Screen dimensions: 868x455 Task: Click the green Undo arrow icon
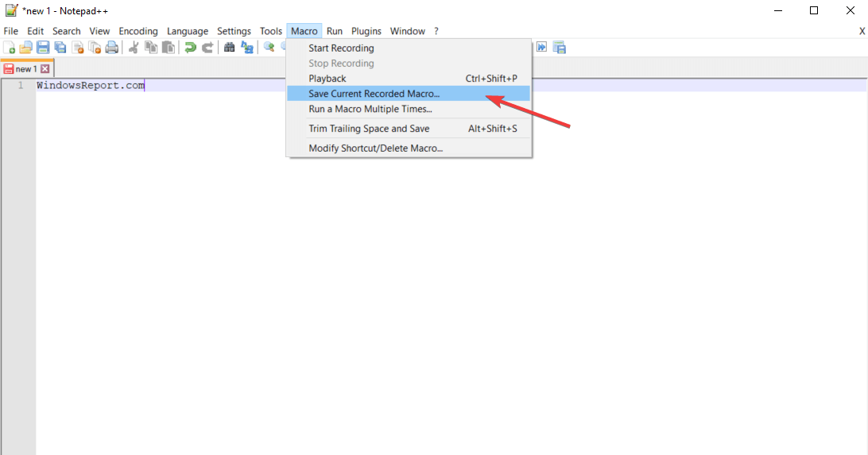(191, 48)
